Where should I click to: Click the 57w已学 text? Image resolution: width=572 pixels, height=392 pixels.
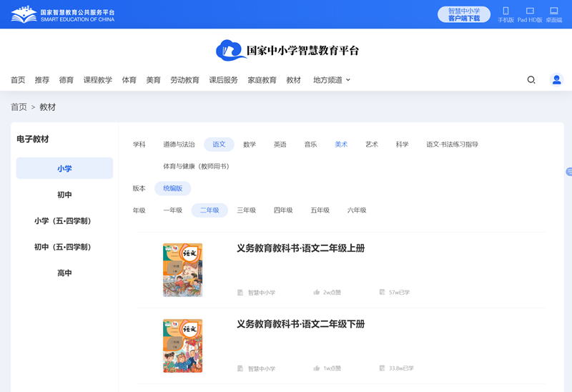399,293
